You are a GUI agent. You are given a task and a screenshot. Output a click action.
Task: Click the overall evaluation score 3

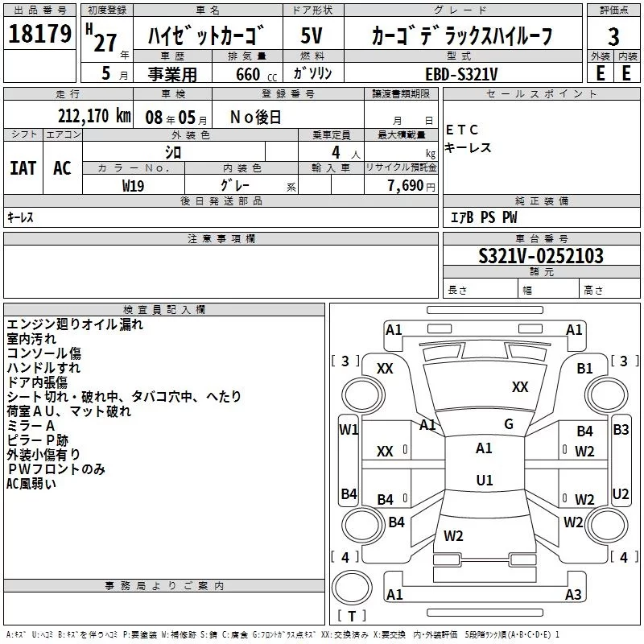613,36
